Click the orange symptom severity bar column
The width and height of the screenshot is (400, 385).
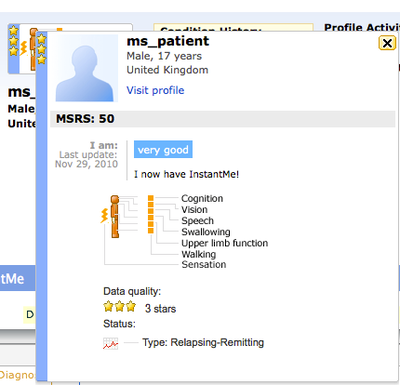151,214
